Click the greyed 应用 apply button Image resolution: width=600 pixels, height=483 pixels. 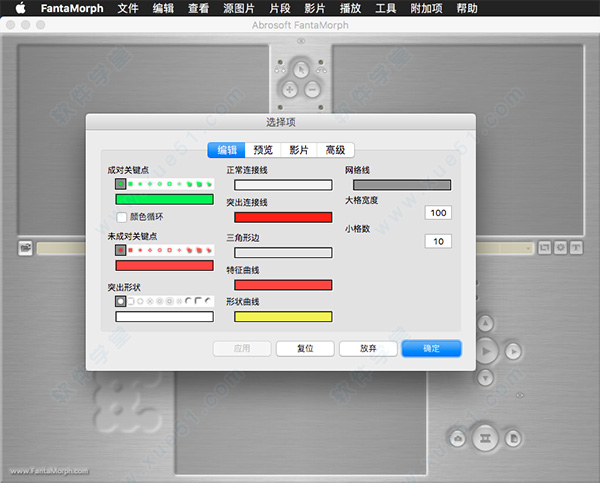(242, 349)
